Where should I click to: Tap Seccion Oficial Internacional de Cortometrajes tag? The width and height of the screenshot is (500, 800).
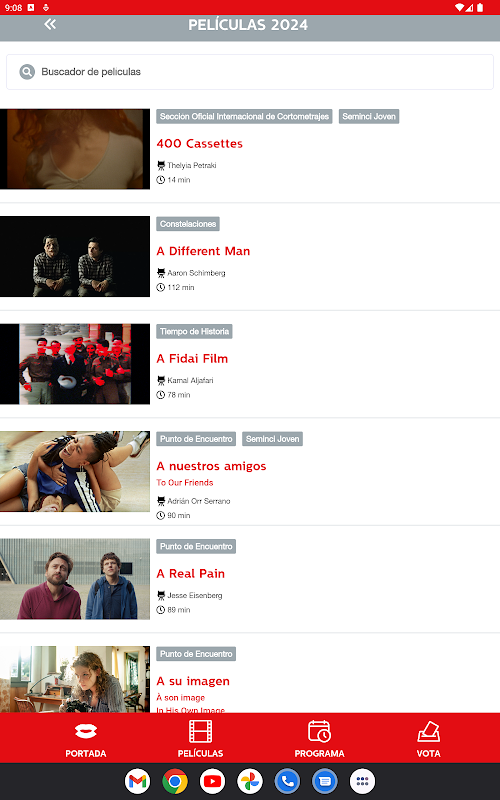pos(244,116)
